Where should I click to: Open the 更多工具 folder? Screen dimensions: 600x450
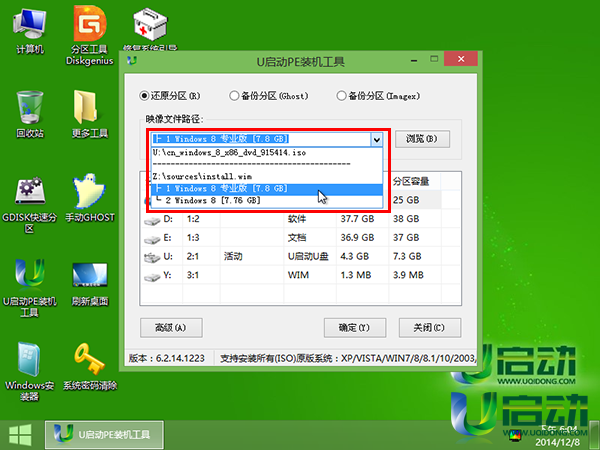pos(90,114)
